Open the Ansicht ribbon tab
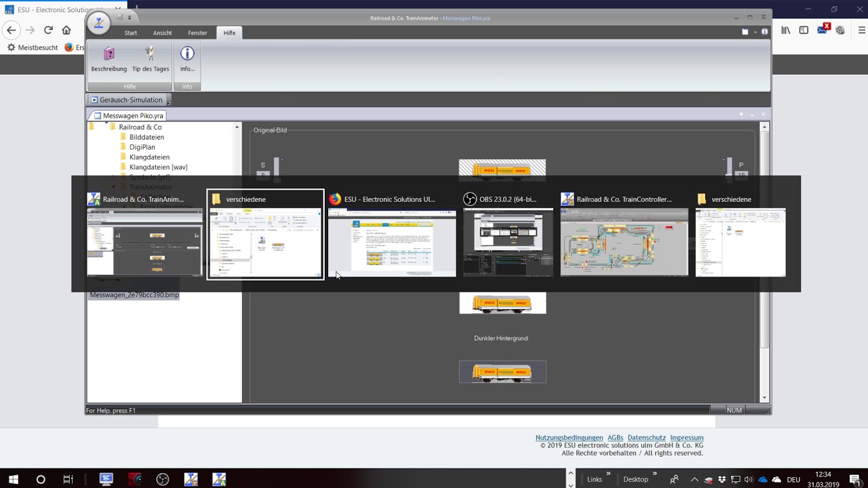Image resolution: width=868 pixels, height=488 pixels. [x=162, y=33]
